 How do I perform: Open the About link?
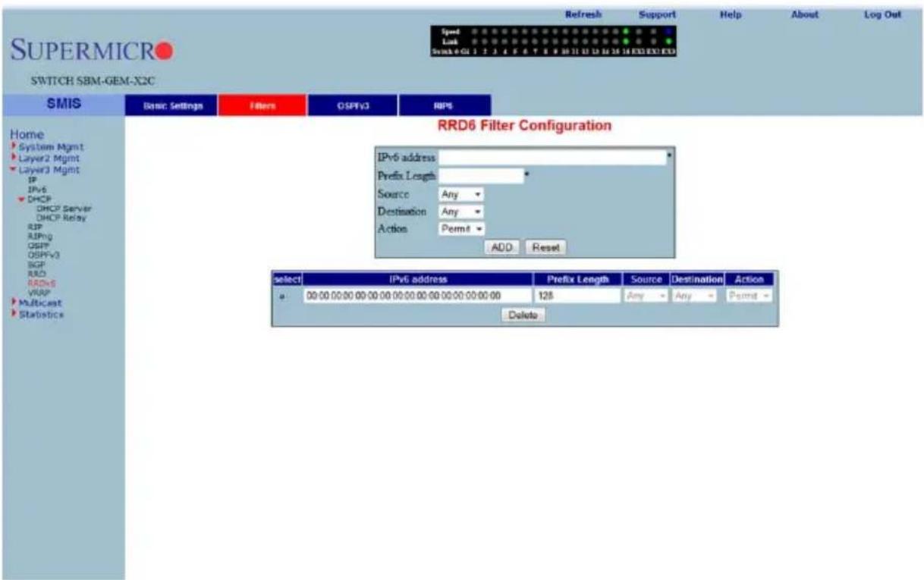(805, 14)
